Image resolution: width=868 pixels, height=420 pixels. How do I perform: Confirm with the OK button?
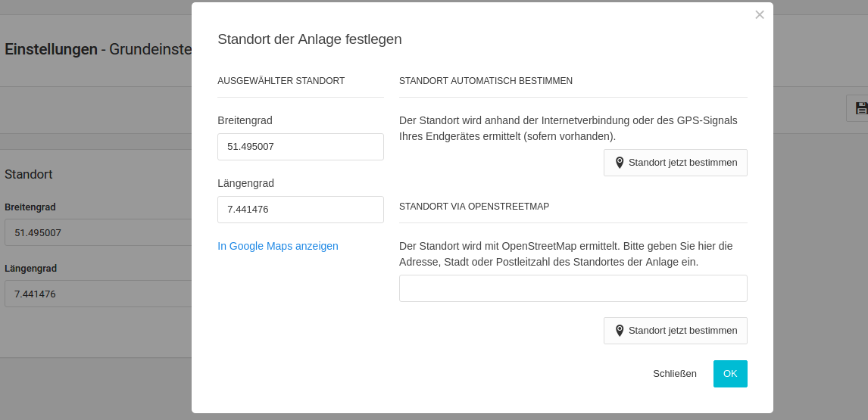click(729, 374)
